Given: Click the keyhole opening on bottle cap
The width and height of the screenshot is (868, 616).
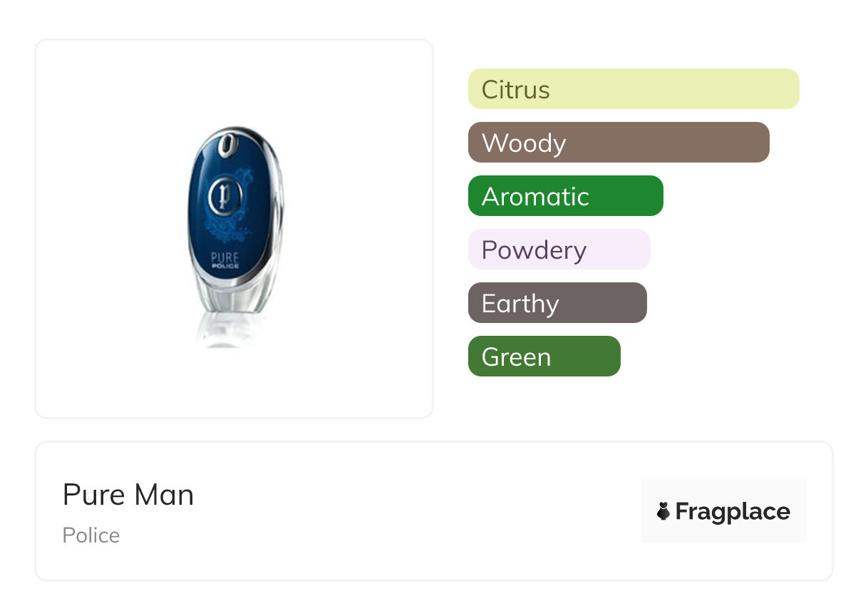Looking at the screenshot, I should 227,143.
